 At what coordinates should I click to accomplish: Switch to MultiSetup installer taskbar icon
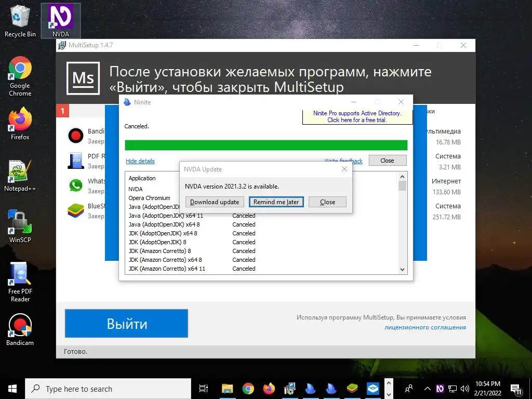290,389
